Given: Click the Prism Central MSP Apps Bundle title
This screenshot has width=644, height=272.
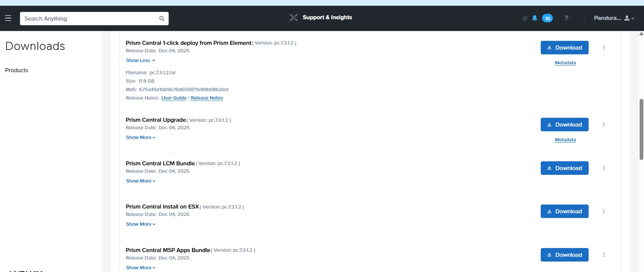Looking at the screenshot, I should [x=168, y=250].
